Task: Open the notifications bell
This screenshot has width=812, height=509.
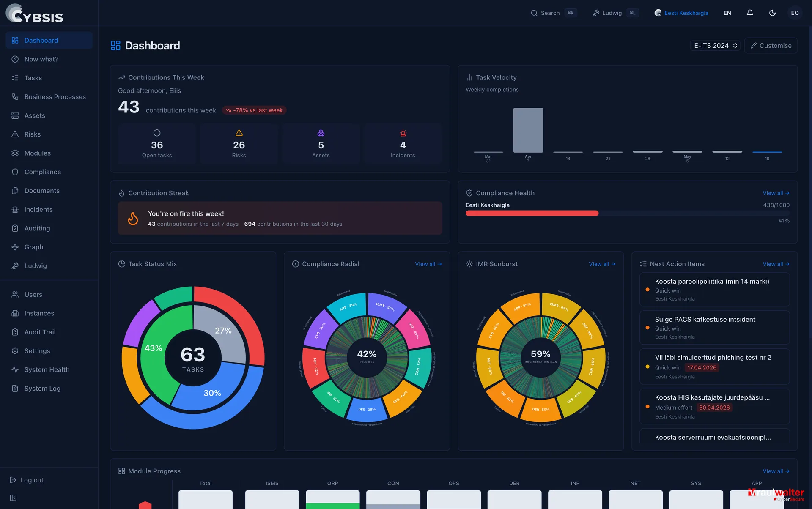Action: coord(750,13)
